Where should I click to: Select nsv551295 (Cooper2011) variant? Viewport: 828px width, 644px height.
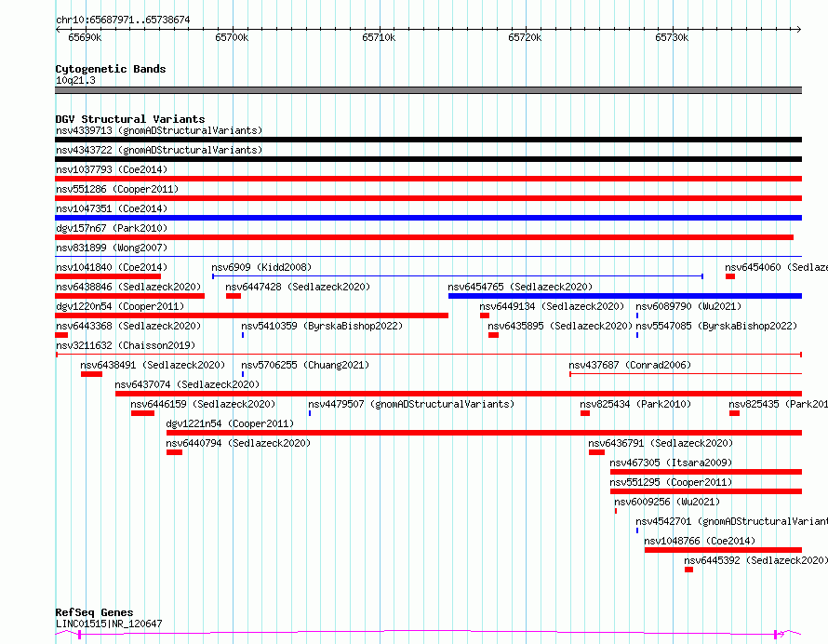pos(671,482)
